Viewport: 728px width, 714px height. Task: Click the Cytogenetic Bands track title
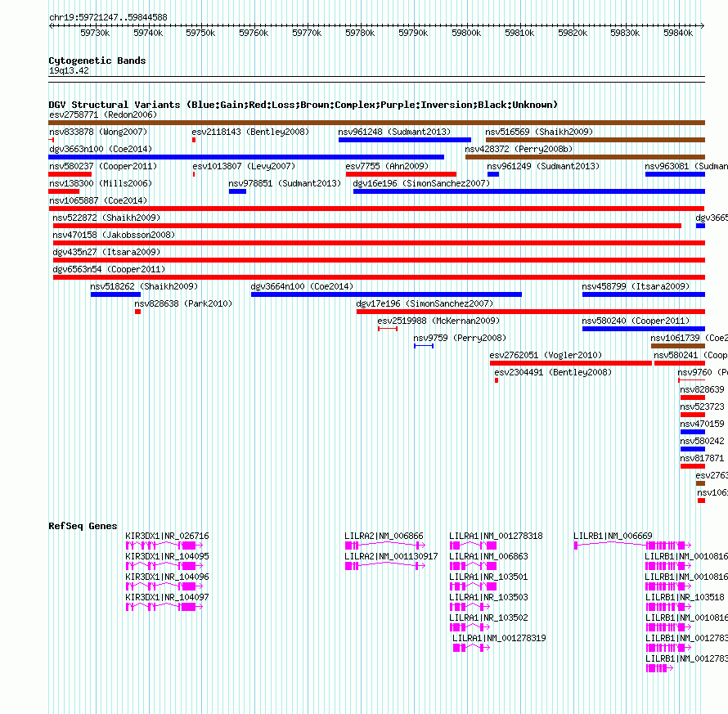coord(97,61)
